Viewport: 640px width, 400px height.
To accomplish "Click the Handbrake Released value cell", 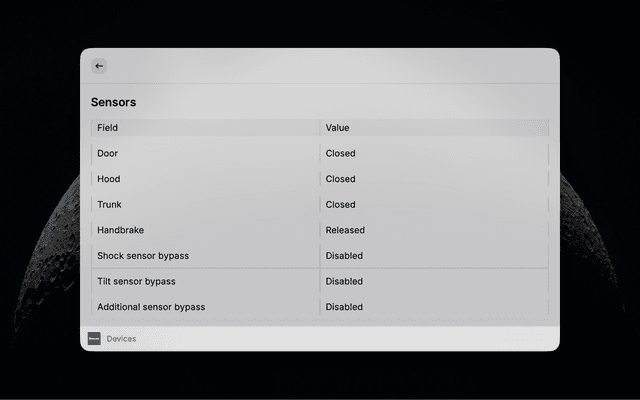I will pyautogui.click(x=434, y=230).
